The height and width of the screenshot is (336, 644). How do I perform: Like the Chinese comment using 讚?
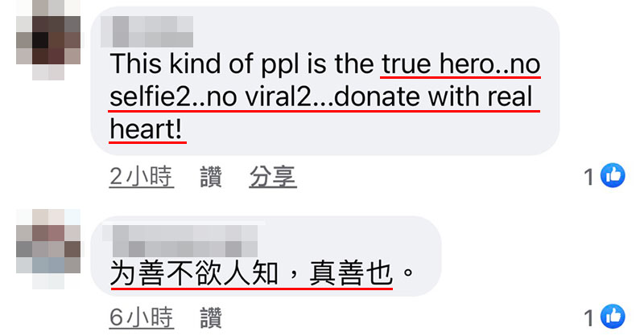[211, 318]
